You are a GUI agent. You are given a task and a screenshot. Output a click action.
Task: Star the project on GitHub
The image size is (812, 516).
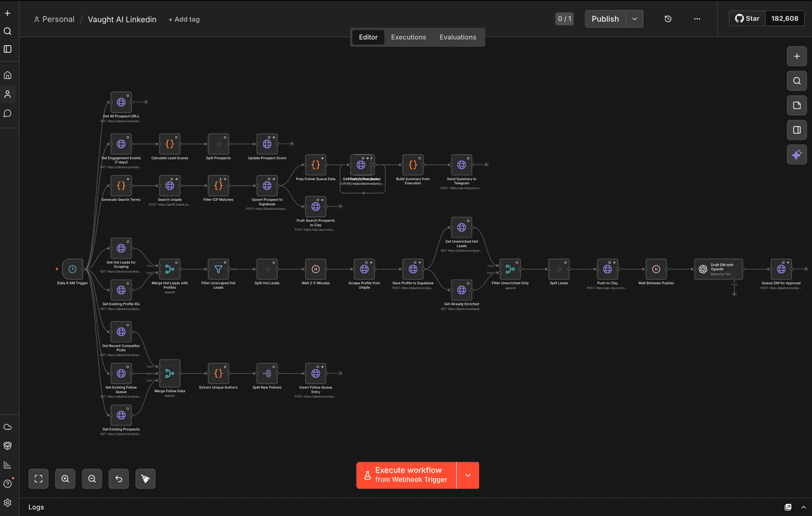(747, 18)
